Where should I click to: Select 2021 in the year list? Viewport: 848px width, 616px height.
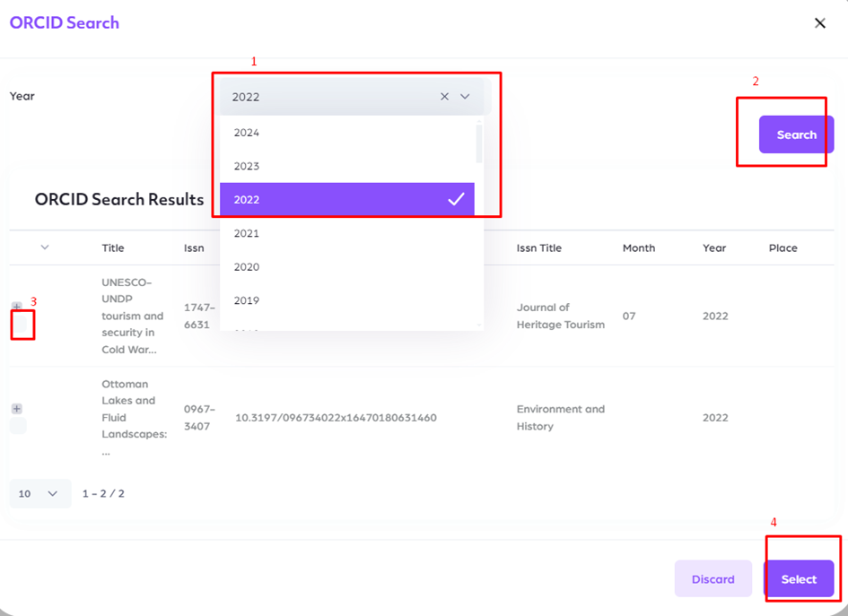point(247,233)
